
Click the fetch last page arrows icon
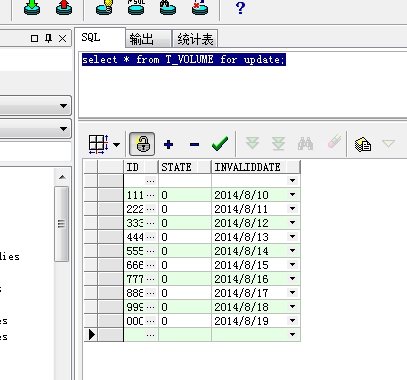click(x=278, y=143)
